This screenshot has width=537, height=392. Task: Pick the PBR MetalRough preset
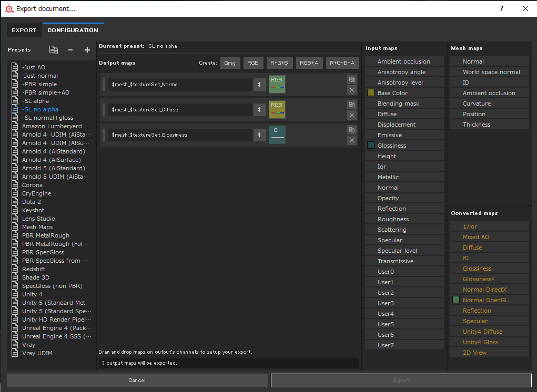click(x=46, y=235)
